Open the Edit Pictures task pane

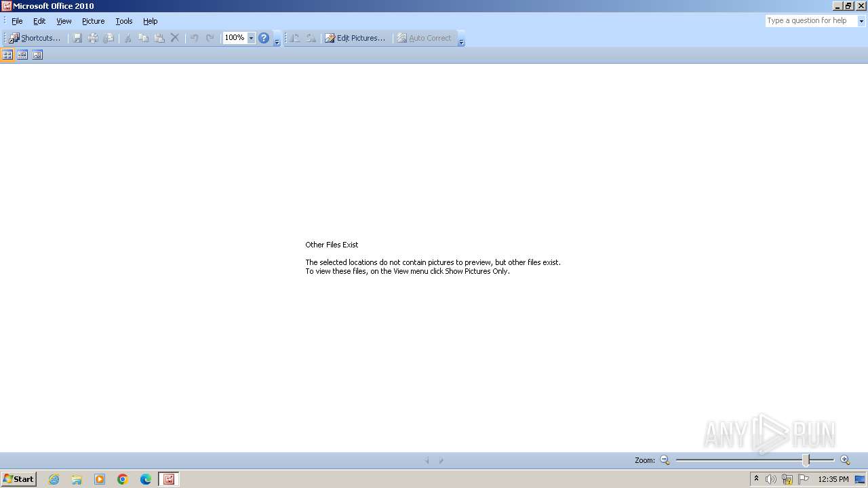click(x=355, y=38)
